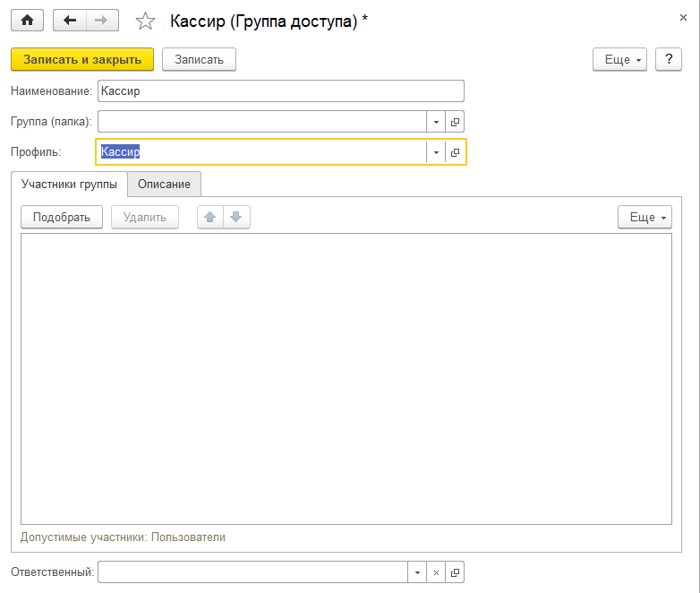Click the empty participants list area
Viewport: 700px width, 593px height.
(x=346, y=379)
